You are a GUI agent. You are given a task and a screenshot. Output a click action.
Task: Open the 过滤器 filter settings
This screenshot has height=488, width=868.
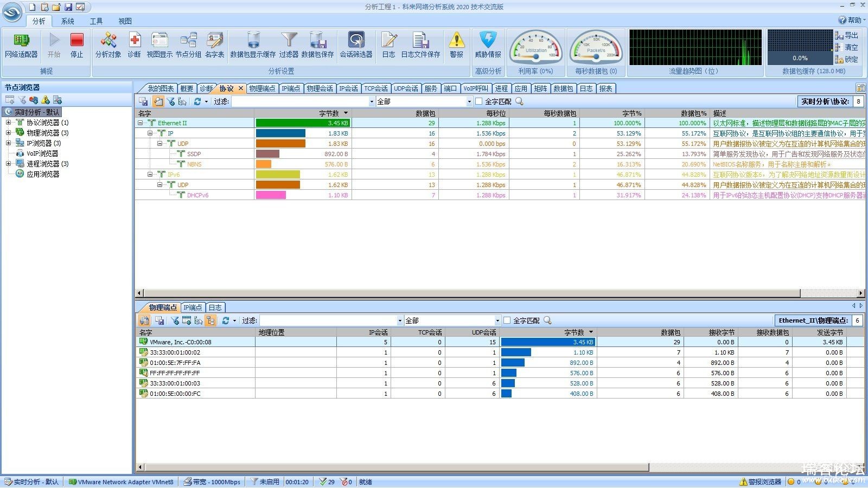(289, 46)
